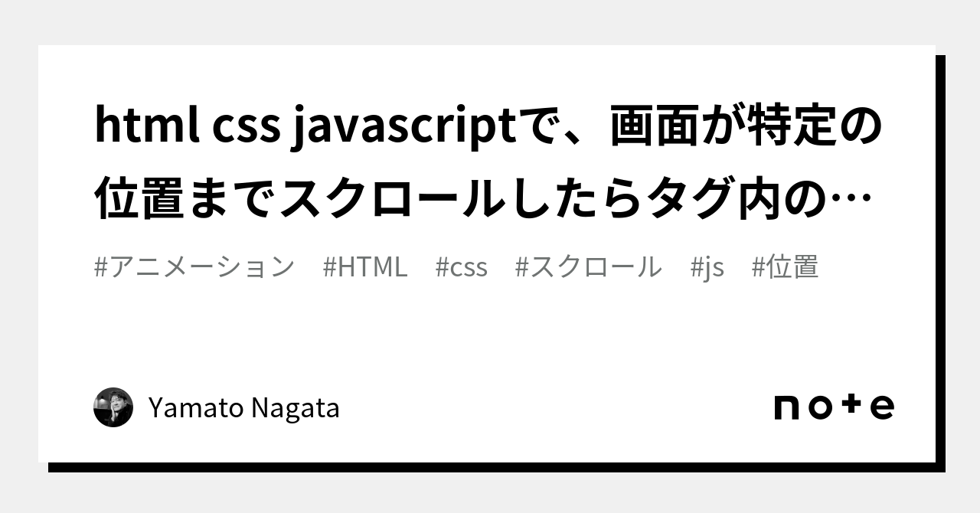Open the #css hashtag
This screenshot has height=513, width=980.
click(461, 267)
